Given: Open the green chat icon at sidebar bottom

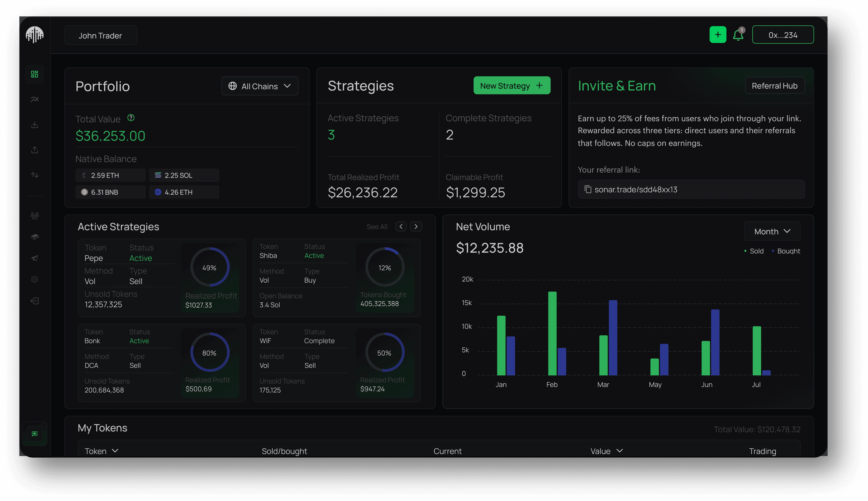Looking at the screenshot, I should tap(34, 433).
